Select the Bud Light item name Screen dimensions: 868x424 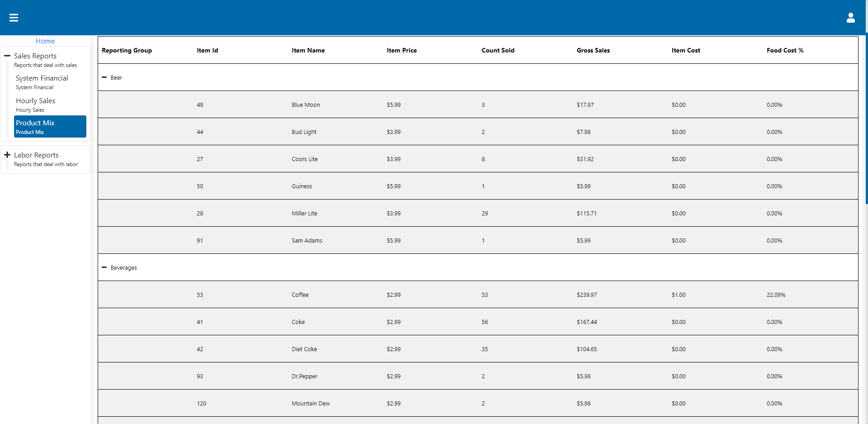point(304,132)
